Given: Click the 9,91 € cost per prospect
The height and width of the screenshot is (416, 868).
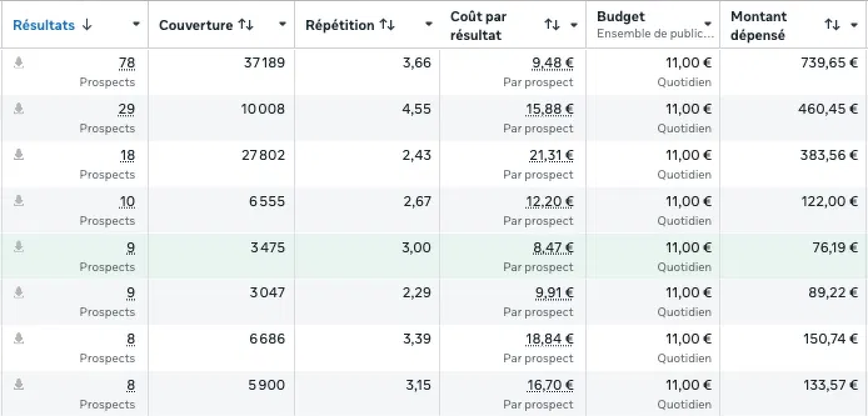Looking at the screenshot, I should click(553, 293).
